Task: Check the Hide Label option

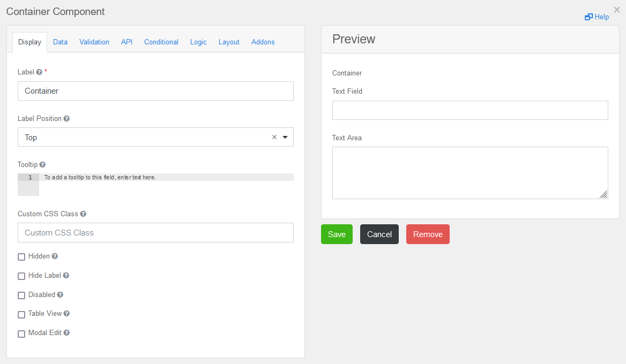Action: (21, 276)
